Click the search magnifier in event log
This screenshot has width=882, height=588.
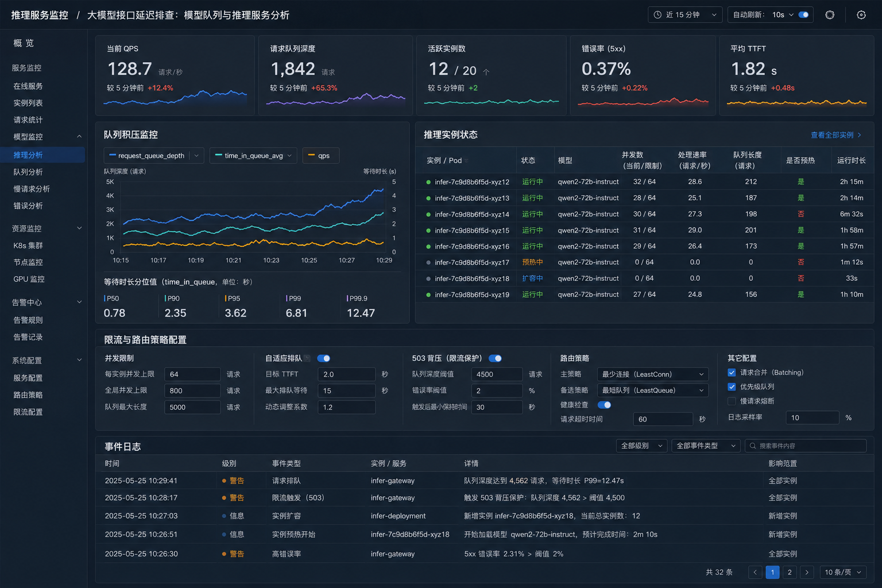pos(753,446)
